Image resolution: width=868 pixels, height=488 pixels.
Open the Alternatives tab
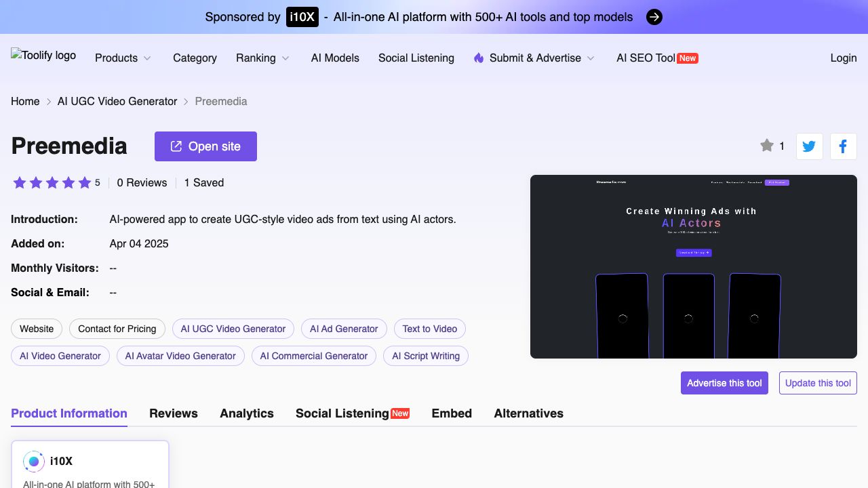tap(528, 413)
